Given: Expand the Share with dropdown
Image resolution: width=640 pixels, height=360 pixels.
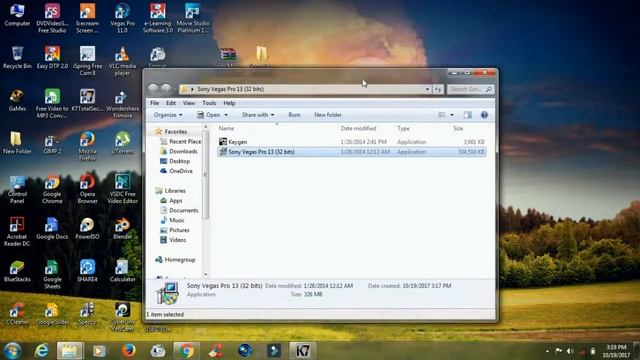Looking at the screenshot, I should pos(258,115).
